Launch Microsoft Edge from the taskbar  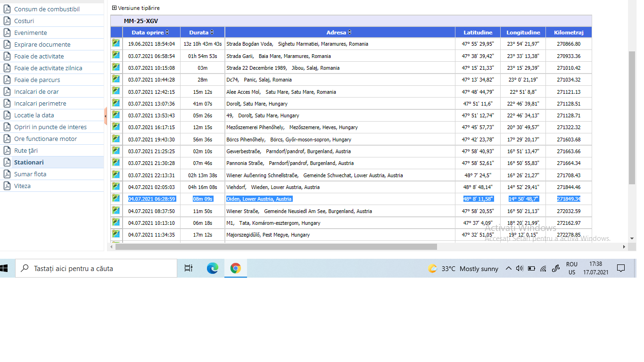coord(213,268)
